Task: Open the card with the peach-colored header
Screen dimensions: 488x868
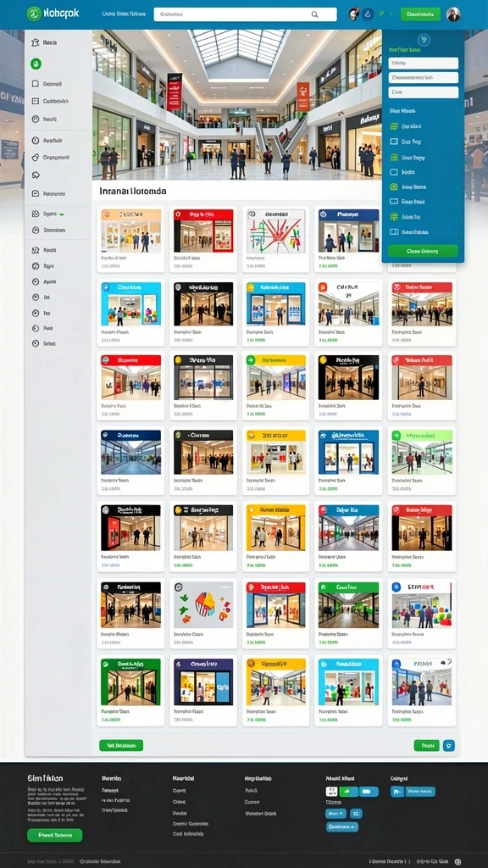Action: (130, 239)
